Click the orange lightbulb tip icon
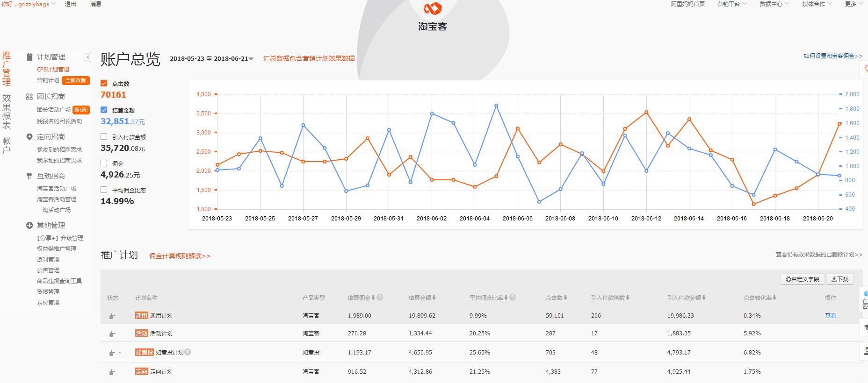The image size is (868, 383). coord(865,69)
